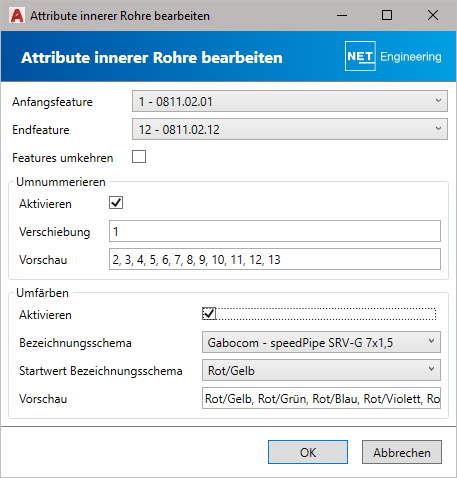Expand the Bezeichnungsschema combo box
This screenshot has width=457, height=478.
tap(321, 342)
